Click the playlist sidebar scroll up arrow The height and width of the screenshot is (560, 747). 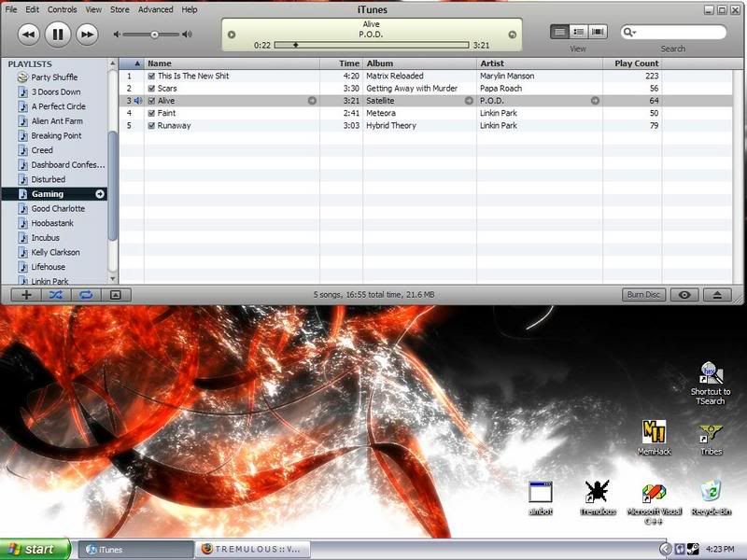pyautogui.click(x=113, y=63)
